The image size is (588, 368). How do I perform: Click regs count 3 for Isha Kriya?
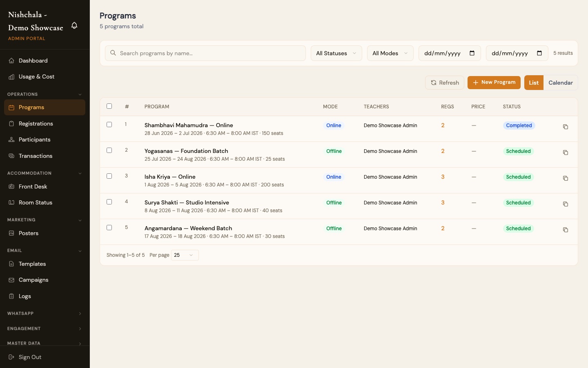(443, 177)
